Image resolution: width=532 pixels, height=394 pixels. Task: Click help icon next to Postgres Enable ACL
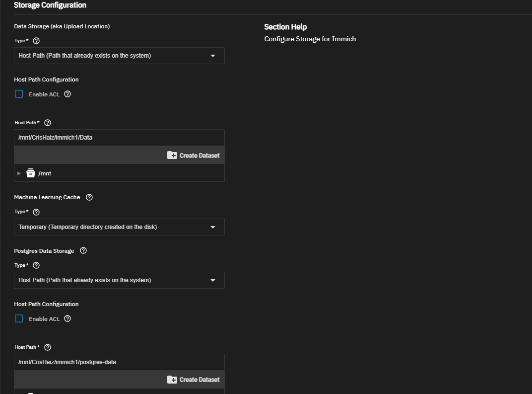point(67,318)
